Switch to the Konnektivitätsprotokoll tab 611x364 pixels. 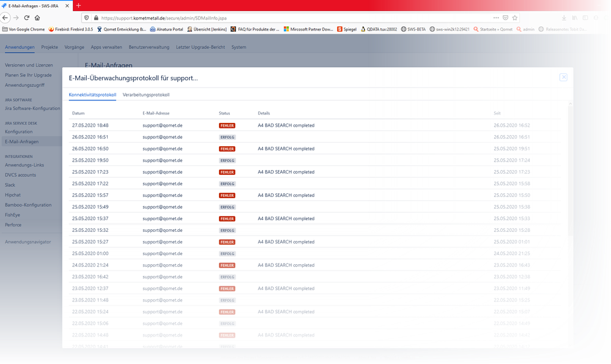(92, 95)
